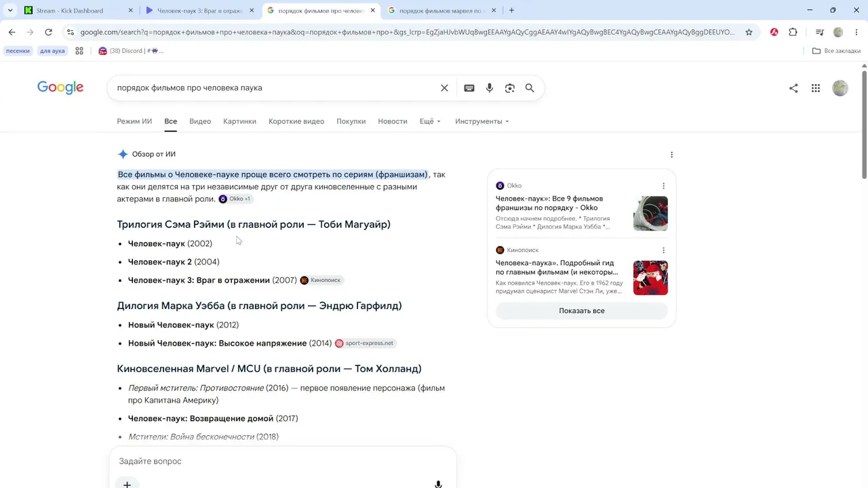Click the Кинопоиск article thumbnail image
This screenshot has width=868, height=488.
(650, 277)
